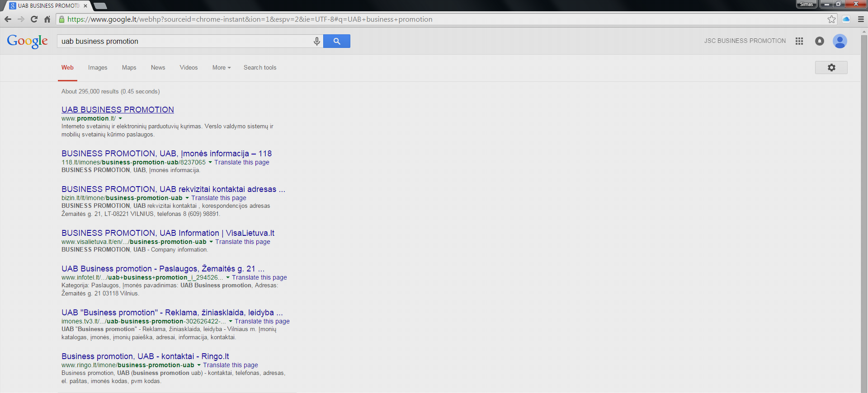Screen dimensions: 868x393
Task: Open the Google account avatar
Action: click(840, 41)
